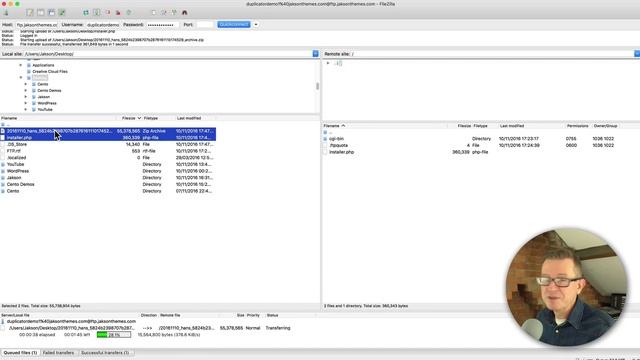Toggle the local directory tree display icon
This screenshot has width=640, height=360.
click(40, 13)
